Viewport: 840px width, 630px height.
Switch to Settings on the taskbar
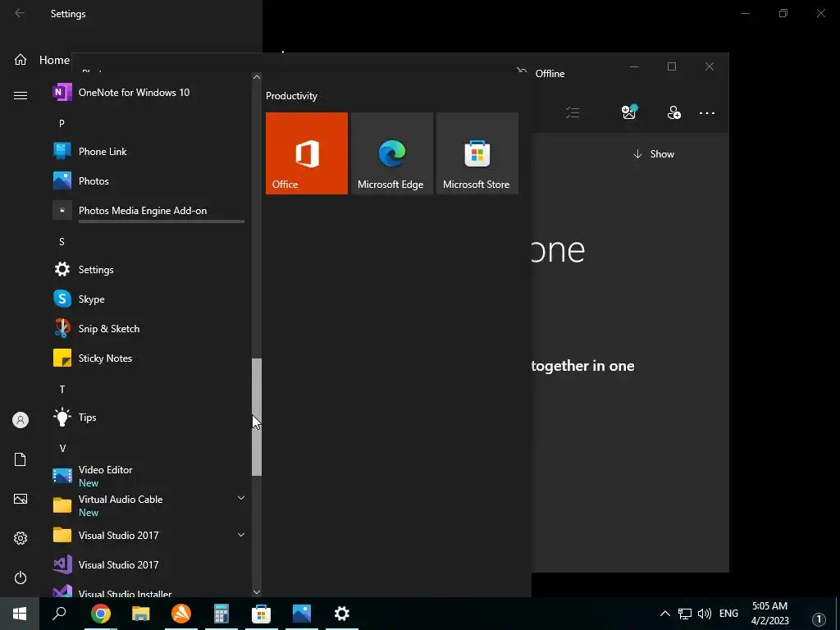342,614
